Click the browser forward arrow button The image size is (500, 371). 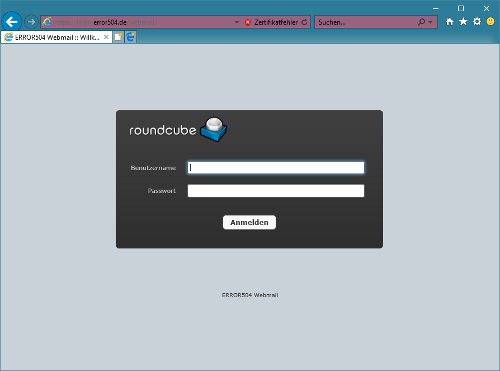(31, 22)
